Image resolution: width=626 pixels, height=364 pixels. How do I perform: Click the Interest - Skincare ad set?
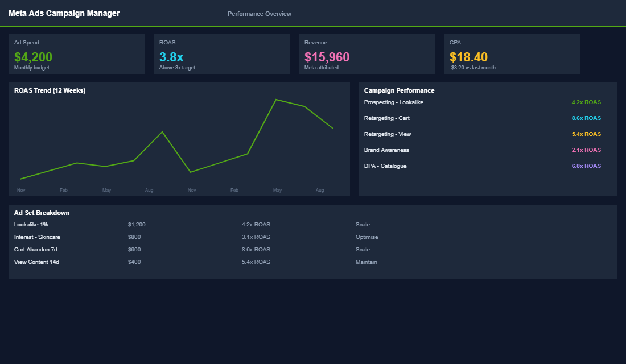36,237
